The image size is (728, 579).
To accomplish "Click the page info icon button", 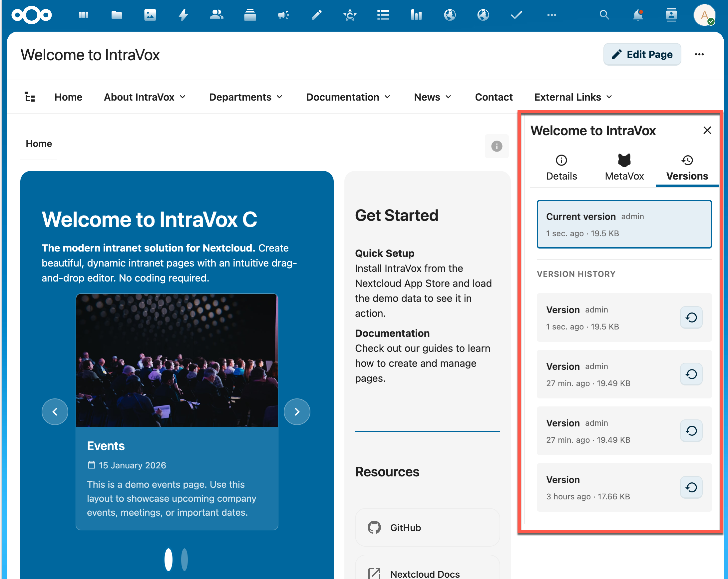I will 496,146.
